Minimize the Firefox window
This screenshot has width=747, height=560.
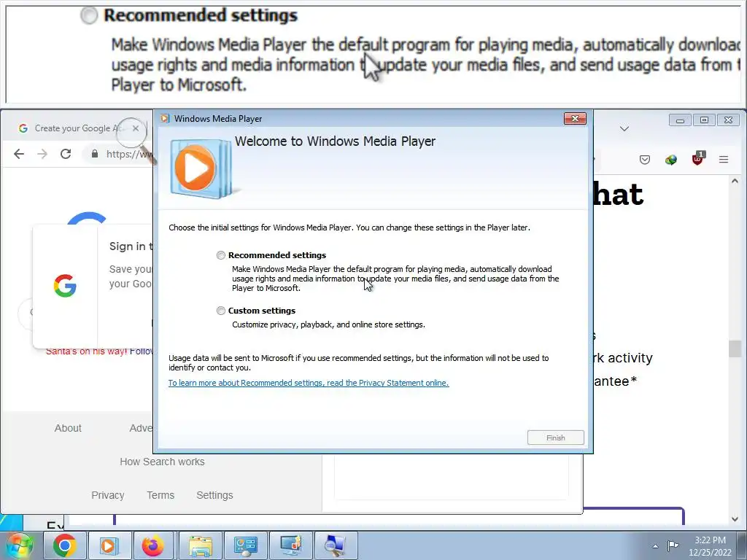pyautogui.click(x=680, y=120)
